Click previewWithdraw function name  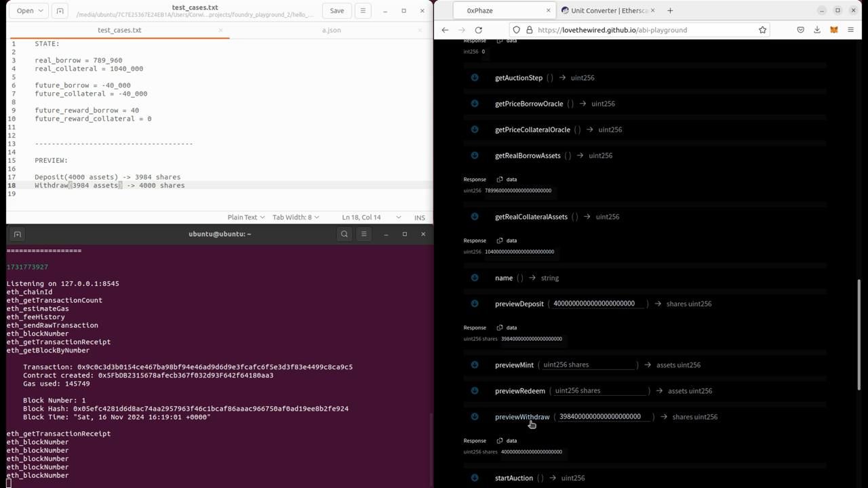coord(522,417)
